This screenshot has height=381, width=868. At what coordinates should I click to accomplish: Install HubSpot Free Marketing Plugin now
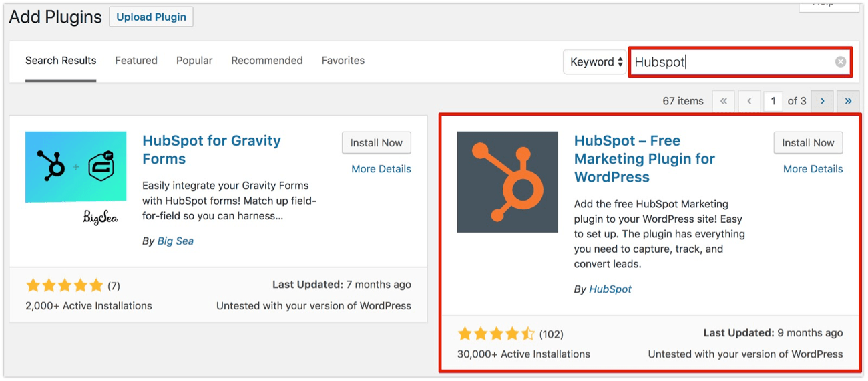point(808,143)
